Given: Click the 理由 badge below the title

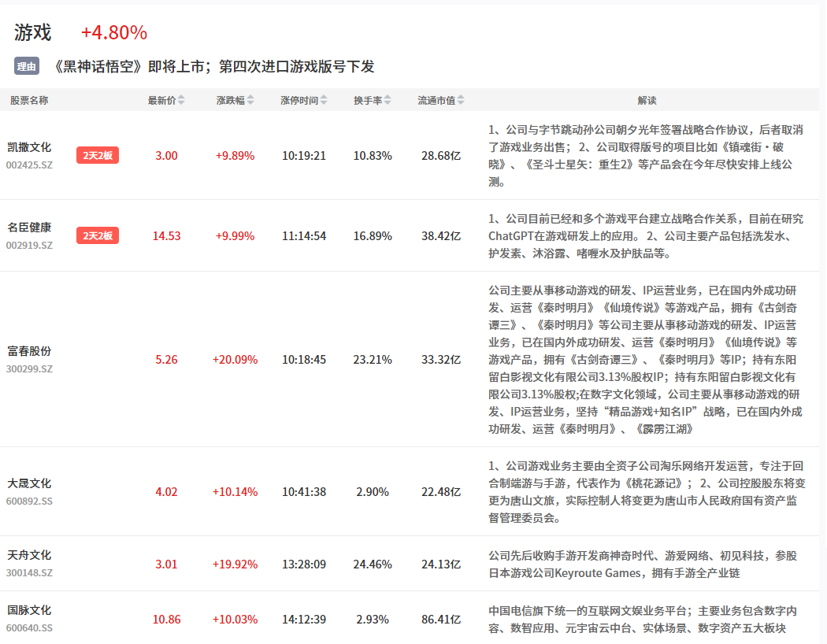Looking at the screenshot, I should coord(27,67).
